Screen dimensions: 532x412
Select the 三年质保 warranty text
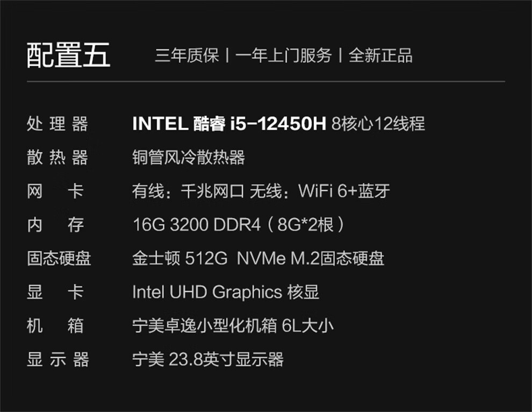[x=187, y=55]
